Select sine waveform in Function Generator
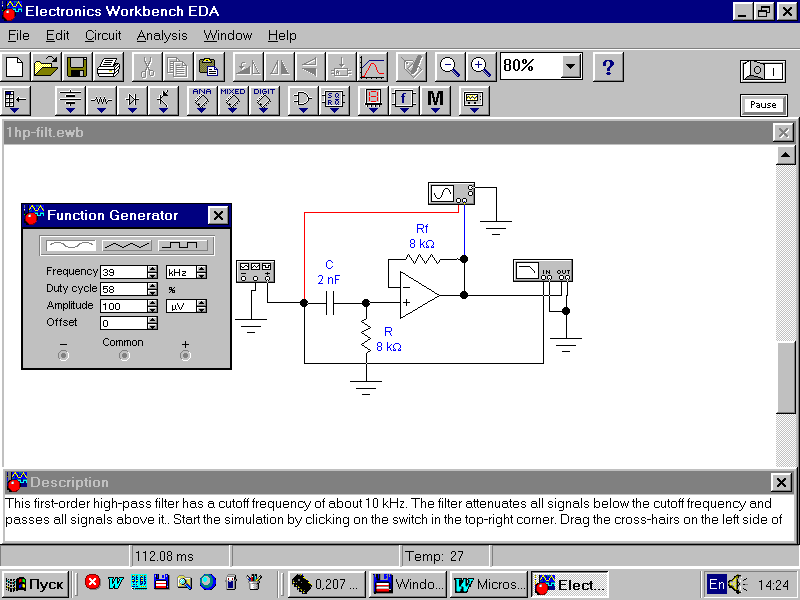 point(71,245)
